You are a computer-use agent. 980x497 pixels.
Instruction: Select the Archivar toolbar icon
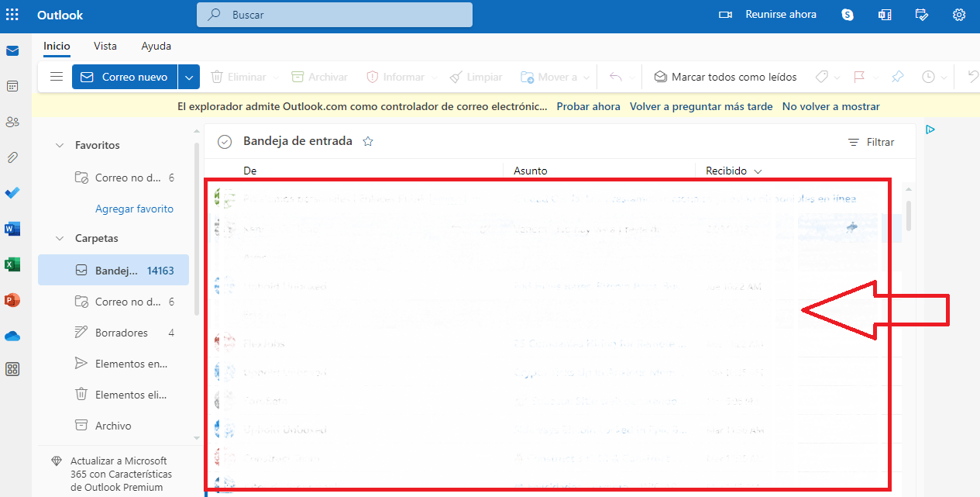tap(318, 76)
